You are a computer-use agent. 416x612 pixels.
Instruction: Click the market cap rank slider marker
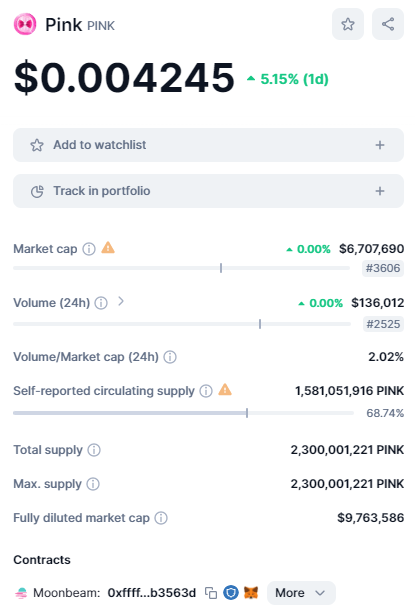tap(221, 268)
